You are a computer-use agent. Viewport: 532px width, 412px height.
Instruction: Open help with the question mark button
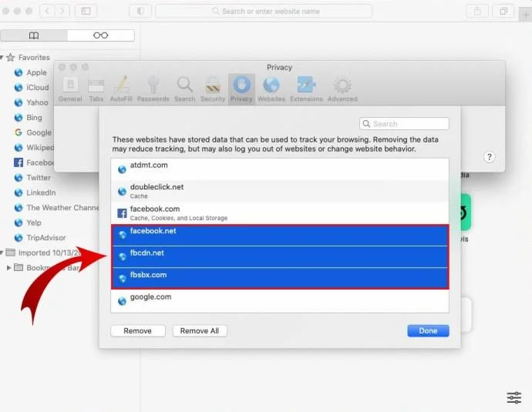coord(490,157)
